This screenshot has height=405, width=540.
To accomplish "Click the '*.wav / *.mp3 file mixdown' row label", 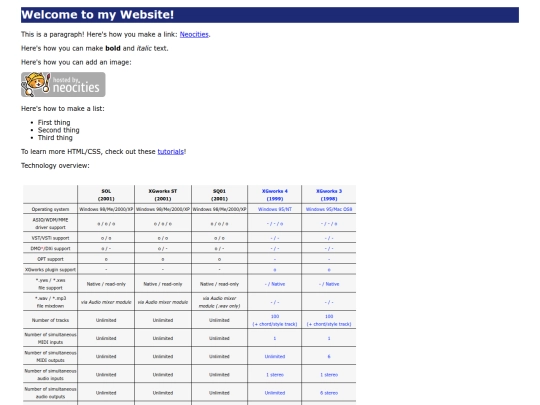I will (50, 302).
